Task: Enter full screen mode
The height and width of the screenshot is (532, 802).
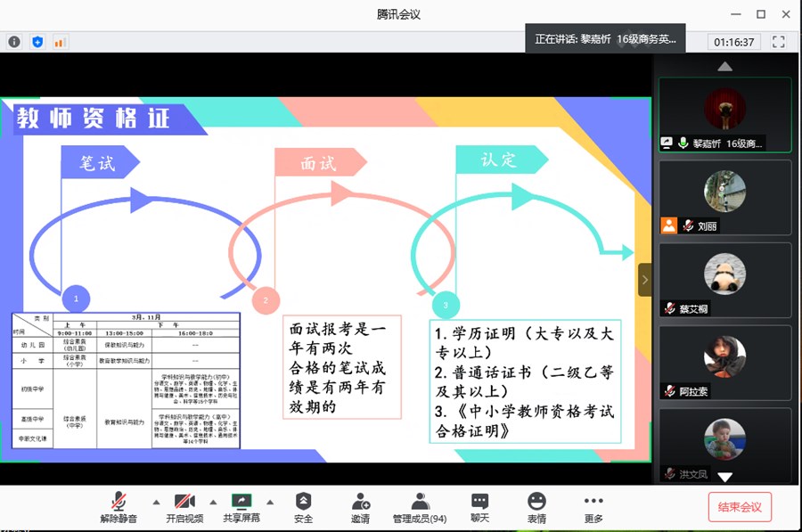Action: [778, 42]
